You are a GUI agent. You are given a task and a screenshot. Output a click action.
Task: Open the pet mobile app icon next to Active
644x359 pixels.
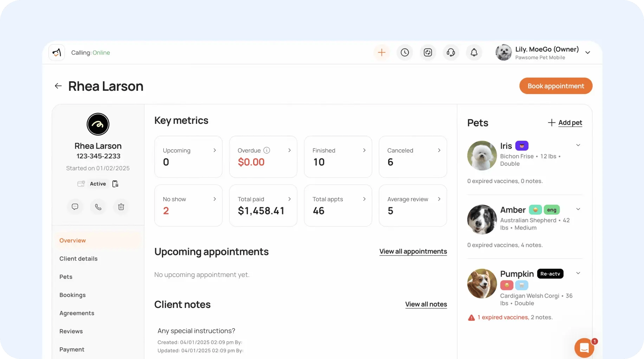(x=115, y=183)
